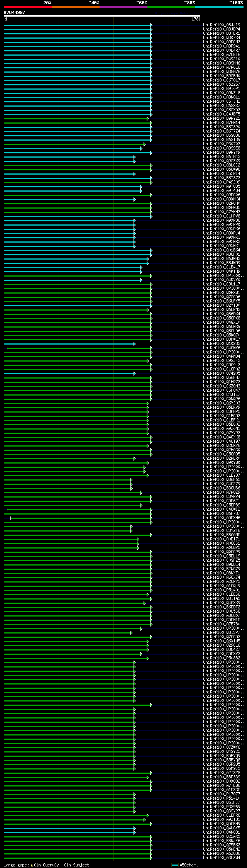Select the label UniRef100_A9NZL8

(222, 93)
